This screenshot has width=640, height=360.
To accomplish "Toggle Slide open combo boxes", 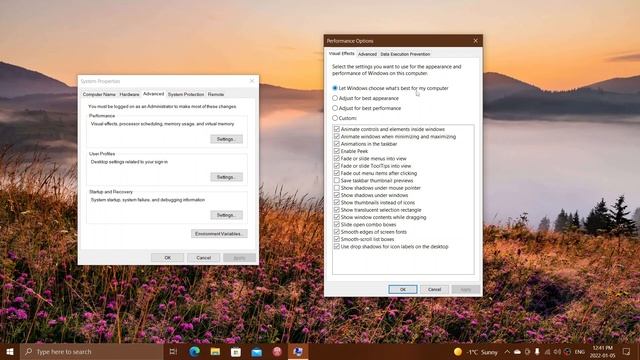I will click(x=337, y=224).
